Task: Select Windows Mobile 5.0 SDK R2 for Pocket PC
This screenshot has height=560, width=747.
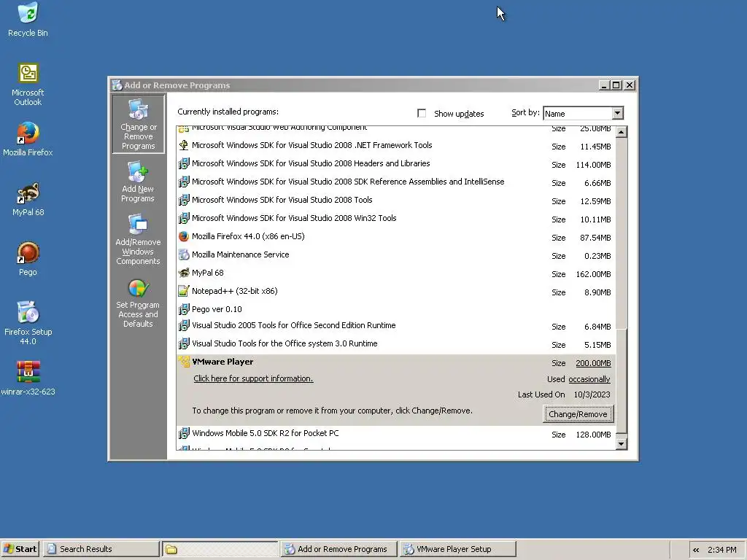Action: (266, 433)
